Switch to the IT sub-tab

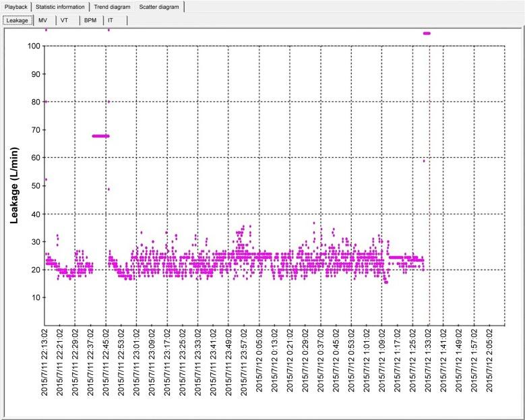pos(110,20)
